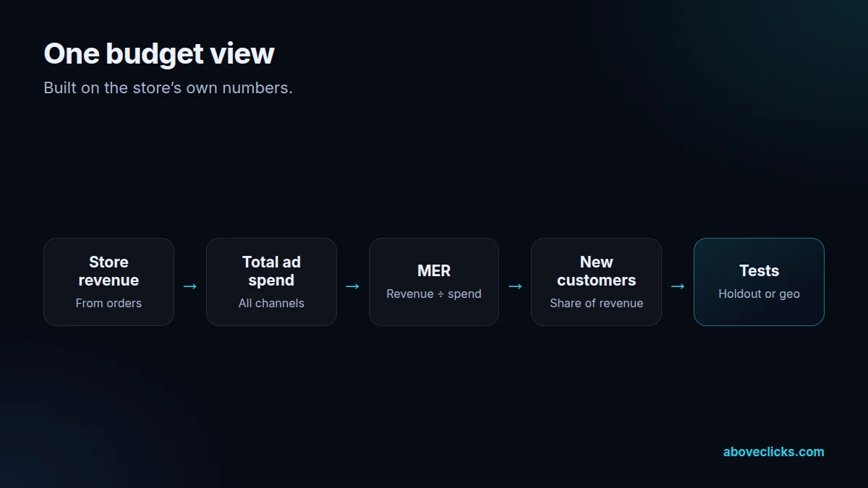Viewport: 868px width, 488px height.
Task: Click the "Share of revenue" caption
Action: click(x=597, y=303)
